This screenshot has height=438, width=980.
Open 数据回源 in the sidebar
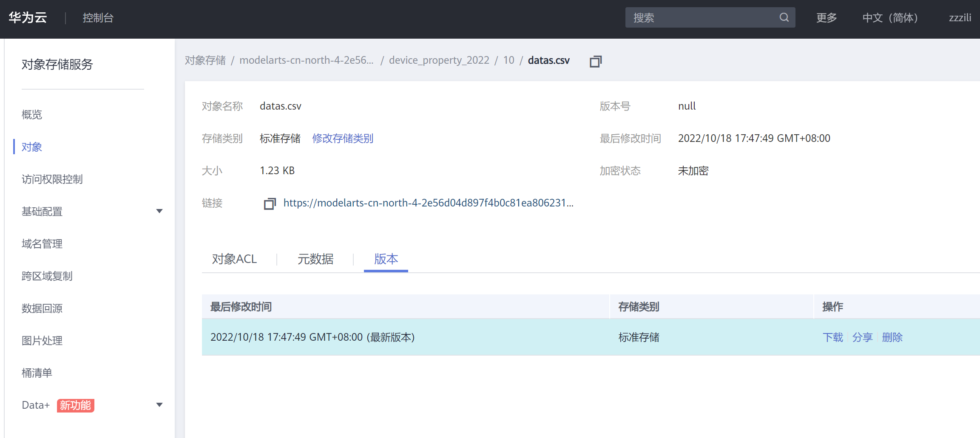[x=42, y=308]
